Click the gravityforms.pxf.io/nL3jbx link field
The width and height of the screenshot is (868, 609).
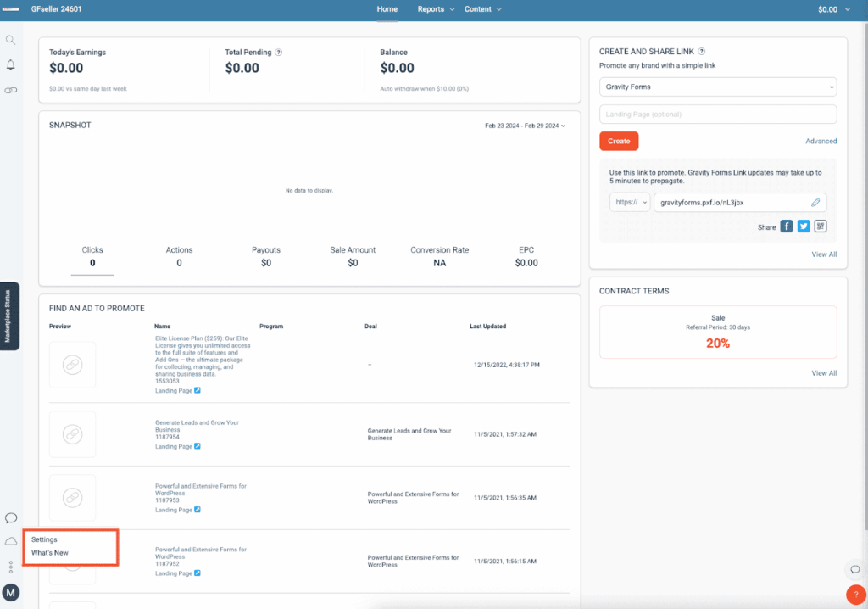pos(740,202)
